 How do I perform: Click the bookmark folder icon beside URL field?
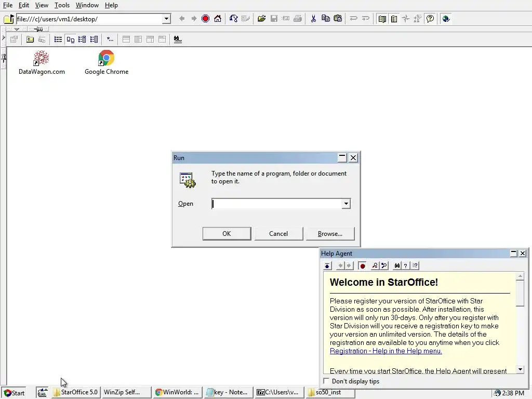9,19
